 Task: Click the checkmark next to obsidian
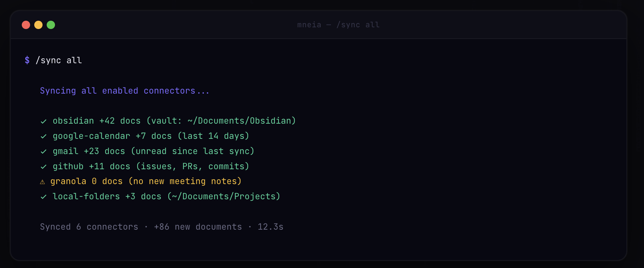44,121
